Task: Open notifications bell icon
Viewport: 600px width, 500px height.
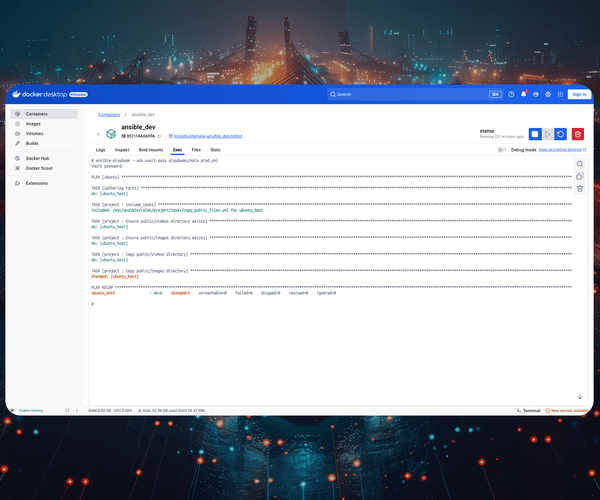Action: pos(523,94)
